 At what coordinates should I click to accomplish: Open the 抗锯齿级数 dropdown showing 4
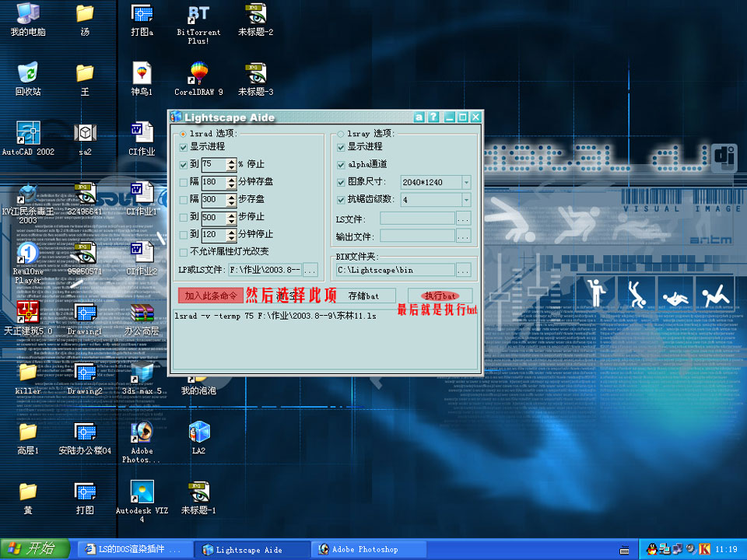click(466, 200)
